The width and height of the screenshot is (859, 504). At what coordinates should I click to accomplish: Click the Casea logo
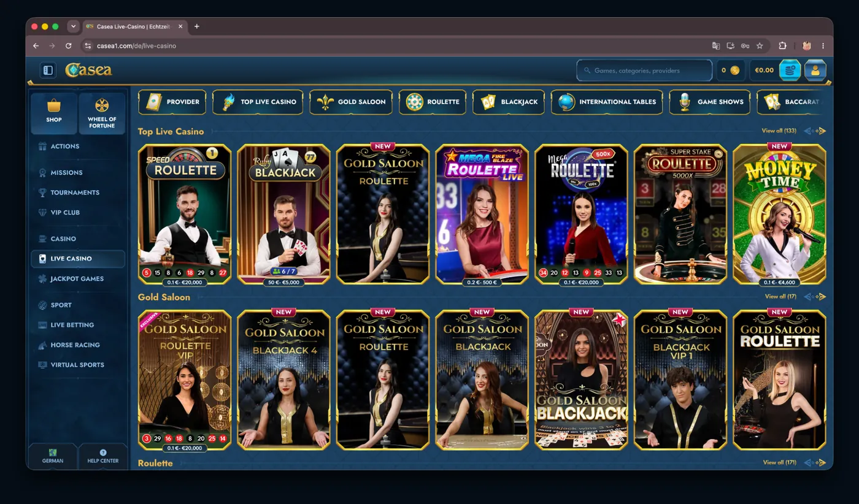coord(89,70)
